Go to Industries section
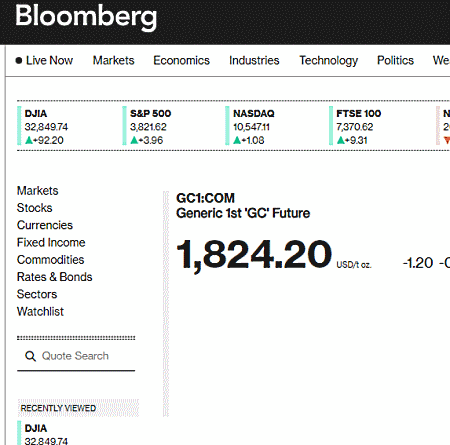 tap(254, 60)
